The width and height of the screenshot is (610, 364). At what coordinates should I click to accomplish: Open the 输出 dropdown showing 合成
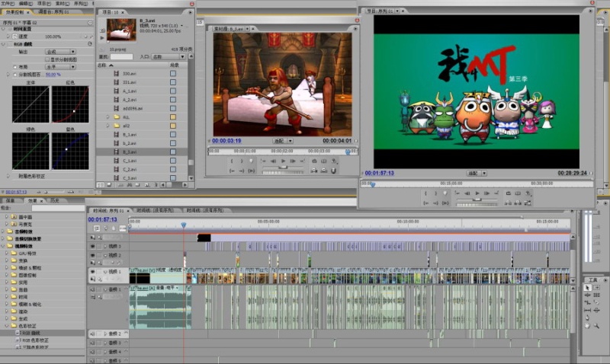(60, 52)
